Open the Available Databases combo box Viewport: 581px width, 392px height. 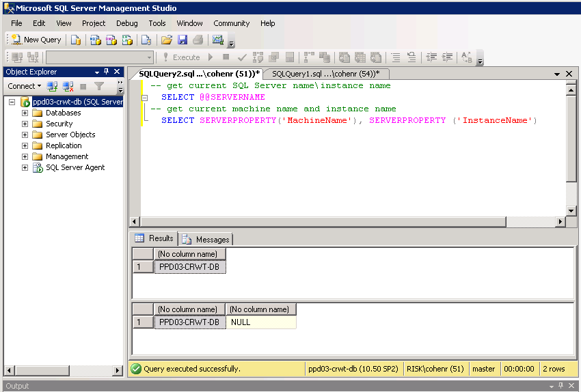[99, 57]
